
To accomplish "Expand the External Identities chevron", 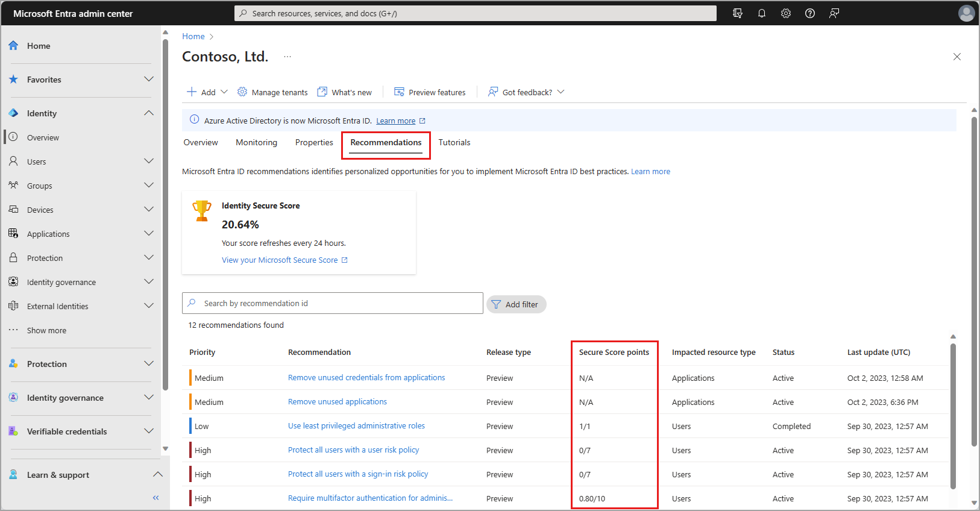I will tap(149, 306).
